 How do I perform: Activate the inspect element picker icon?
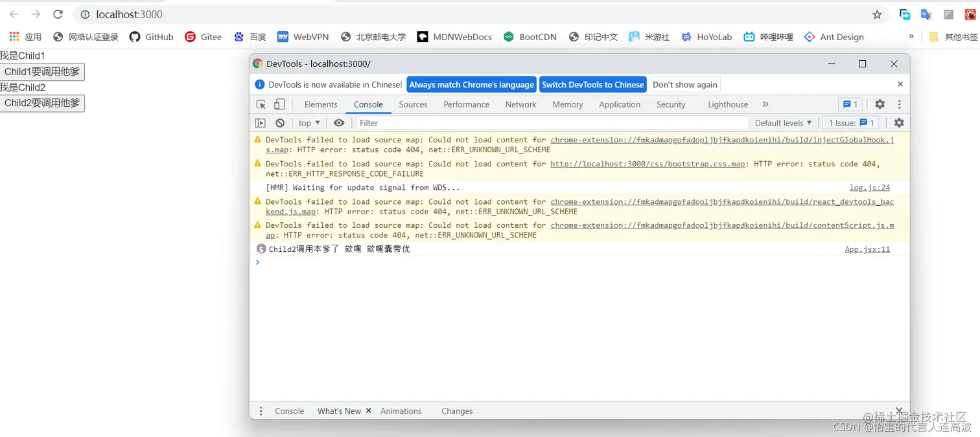(261, 104)
